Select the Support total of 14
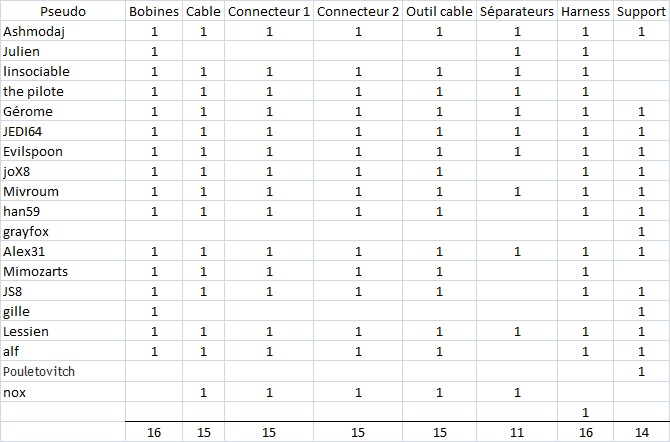The height and width of the screenshot is (442, 670). pos(641,432)
